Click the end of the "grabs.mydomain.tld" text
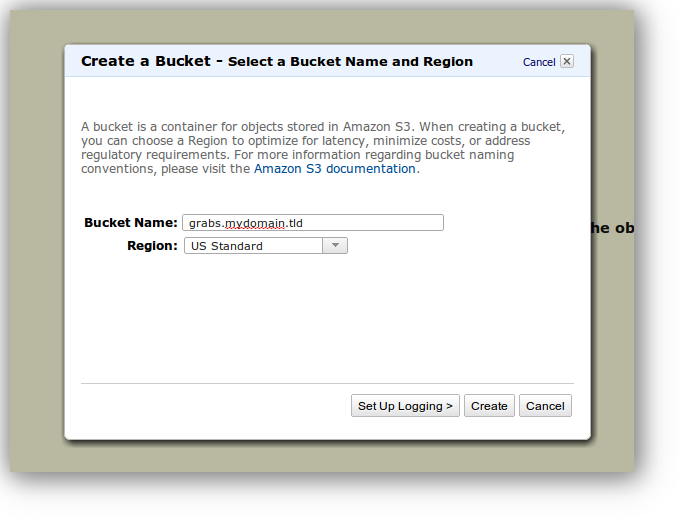The width and height of the screenshot is (686, 524). tap(303, 223)
